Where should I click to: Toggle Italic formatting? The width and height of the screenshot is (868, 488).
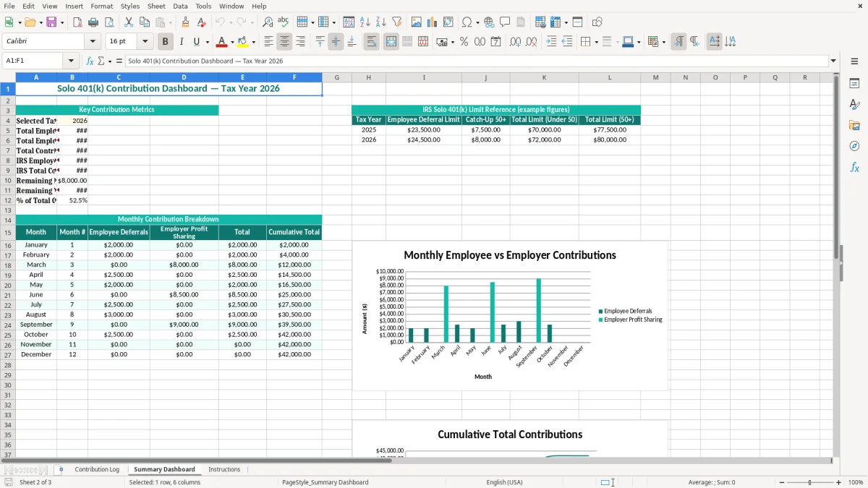point(182,42)
